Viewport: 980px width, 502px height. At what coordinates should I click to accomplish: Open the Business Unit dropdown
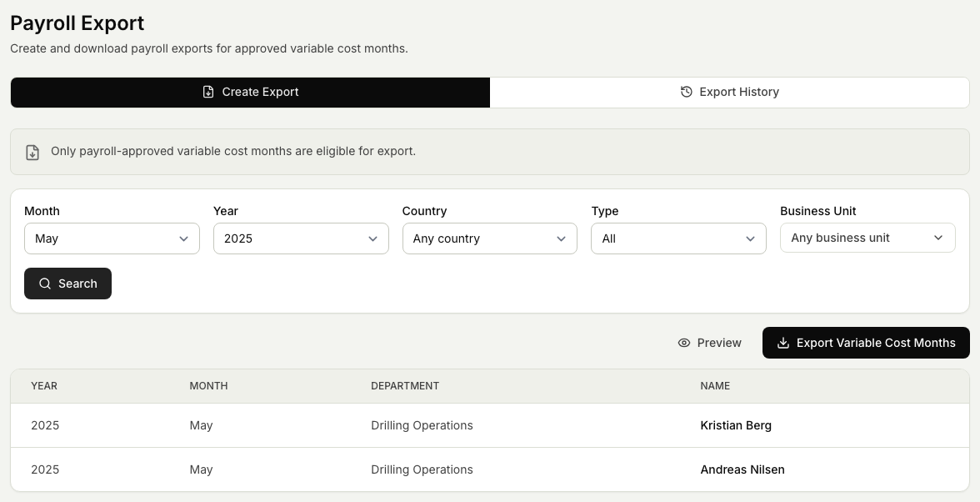(x=867, y=238)
